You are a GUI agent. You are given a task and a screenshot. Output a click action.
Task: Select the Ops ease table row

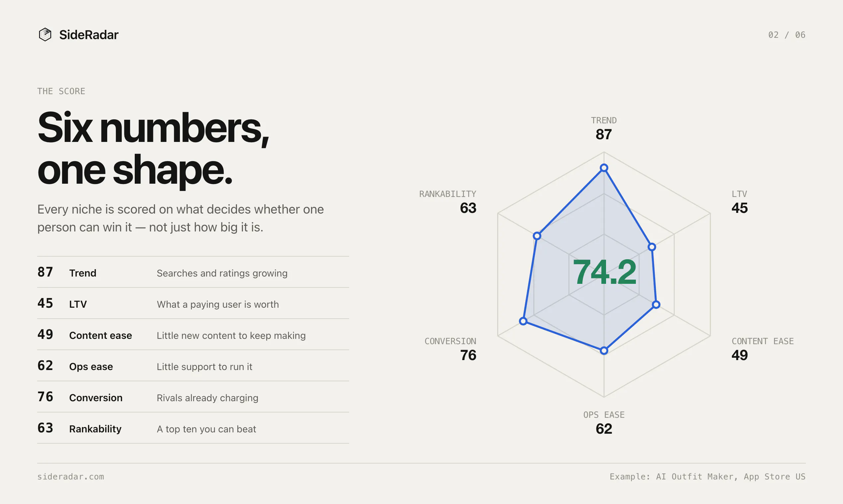[193, 366]
